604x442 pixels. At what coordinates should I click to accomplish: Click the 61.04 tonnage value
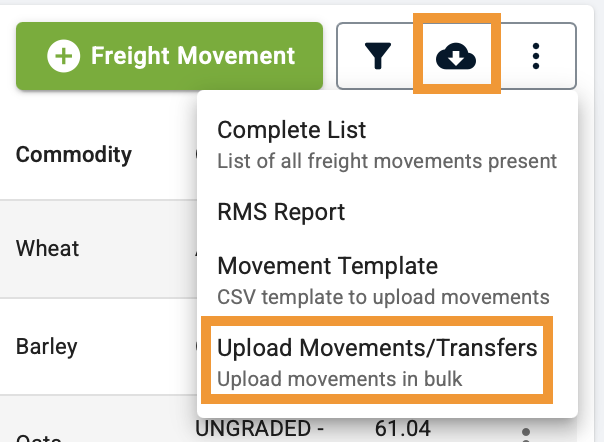click(x=403, y=428)
